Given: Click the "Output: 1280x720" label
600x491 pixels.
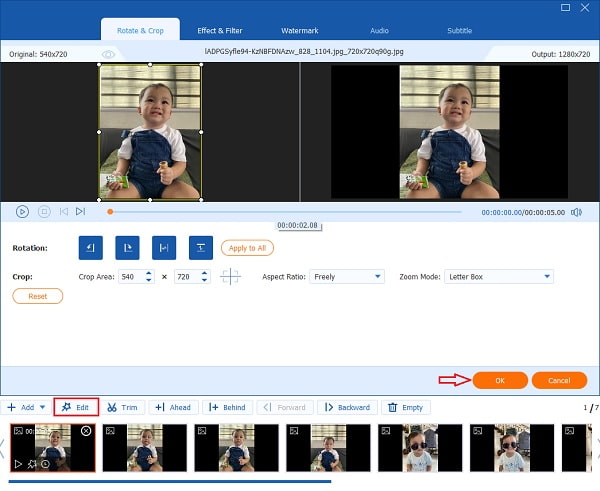Looking at the screenshot, I should pos(561,54).
